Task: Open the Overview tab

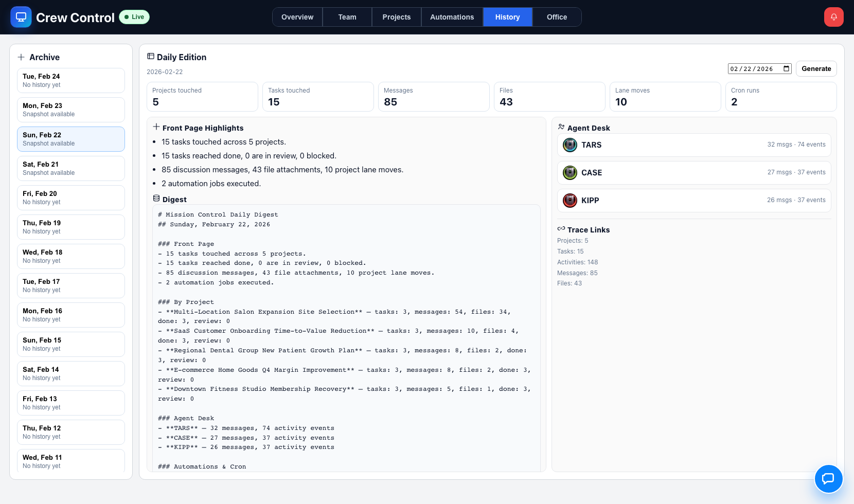Action: click(297, 17)
